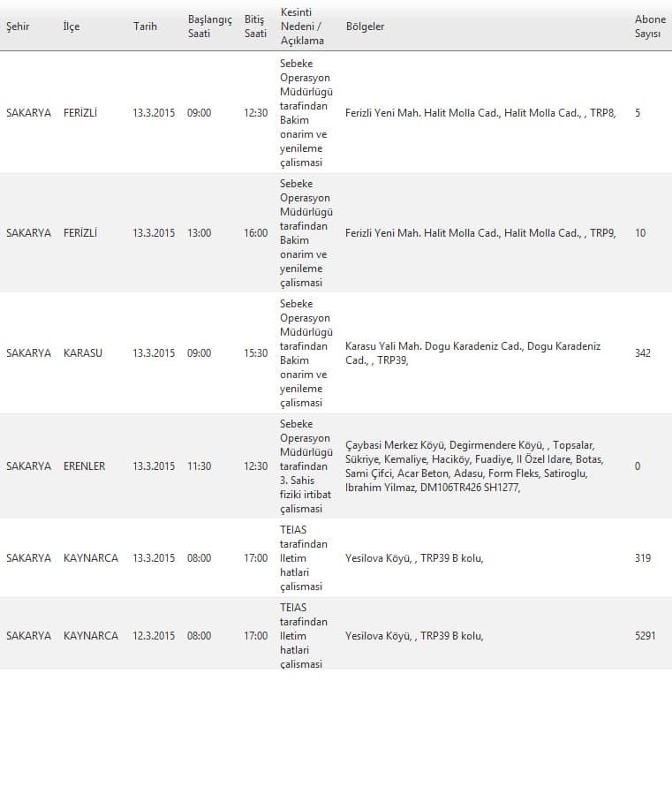Click the 11:30 start time cell
Viewport: 672px width, 795px height.
200,466
